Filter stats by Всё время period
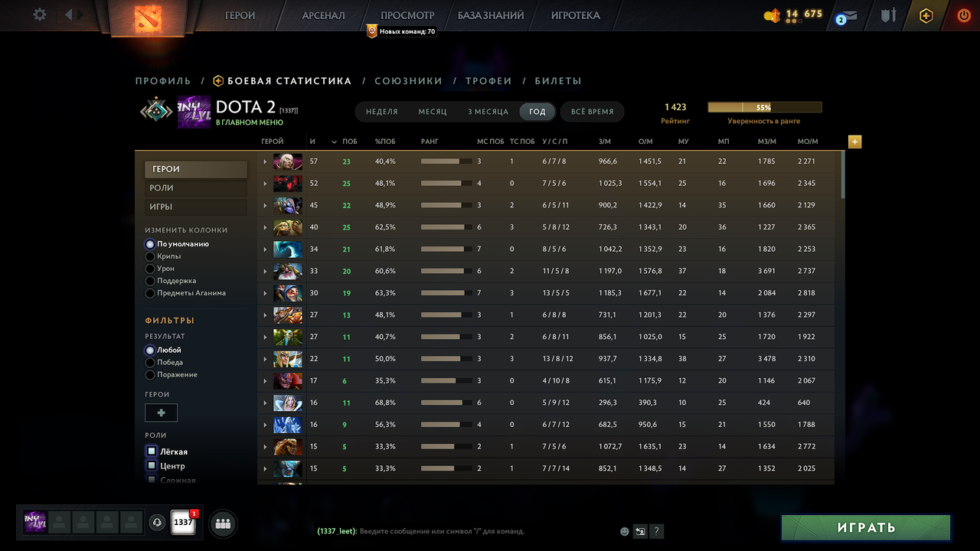The width and height of the screenshot is (980, 551). click(x=592, y=112)
